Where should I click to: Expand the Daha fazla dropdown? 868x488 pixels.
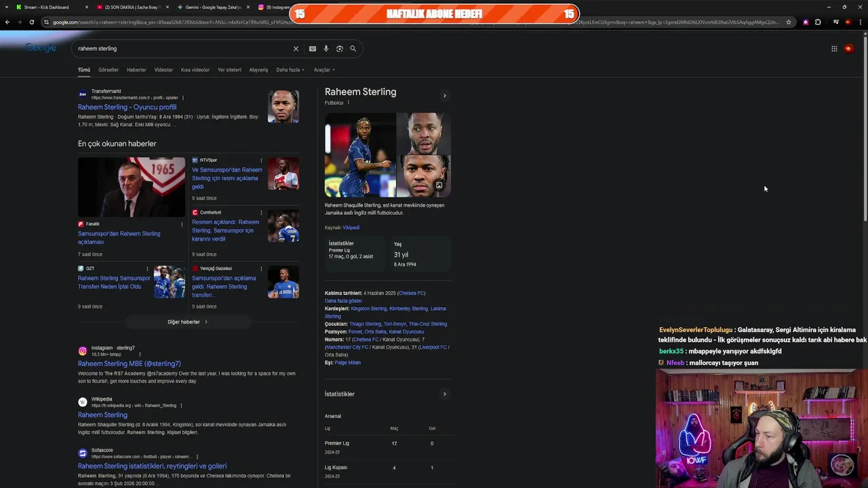point(290,70)
